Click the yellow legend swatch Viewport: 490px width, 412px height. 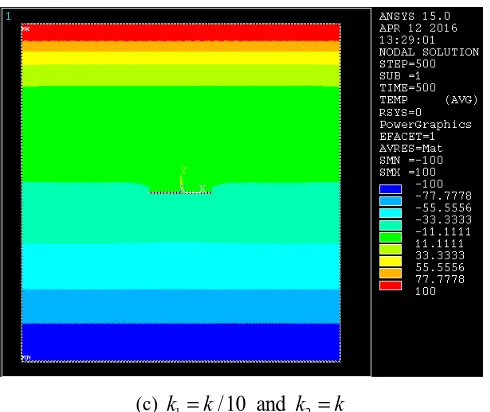(x=390, y=261)
